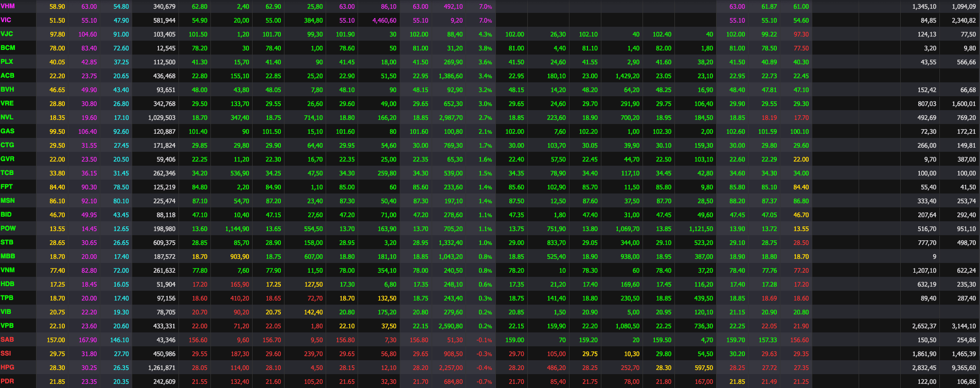Screen dimensions: 980x388
Task: Click the 4,460,60 cell in VIC row
Action: [384, 21]
